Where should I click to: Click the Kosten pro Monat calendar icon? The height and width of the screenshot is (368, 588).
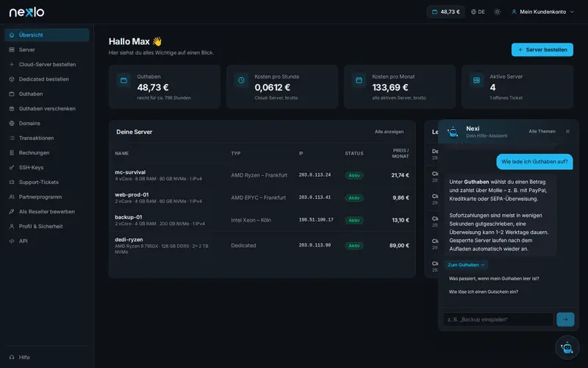point(359,80)
